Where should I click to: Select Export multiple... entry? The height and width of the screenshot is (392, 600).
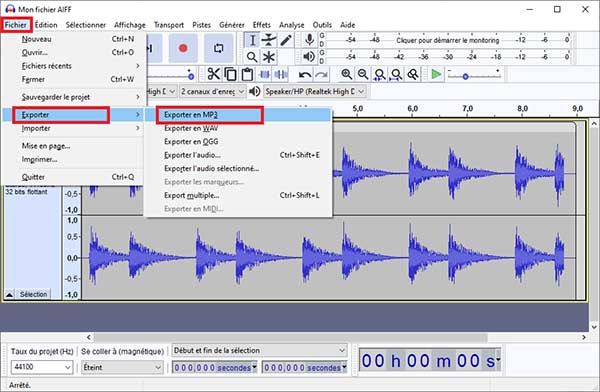[x=238, y=195]
